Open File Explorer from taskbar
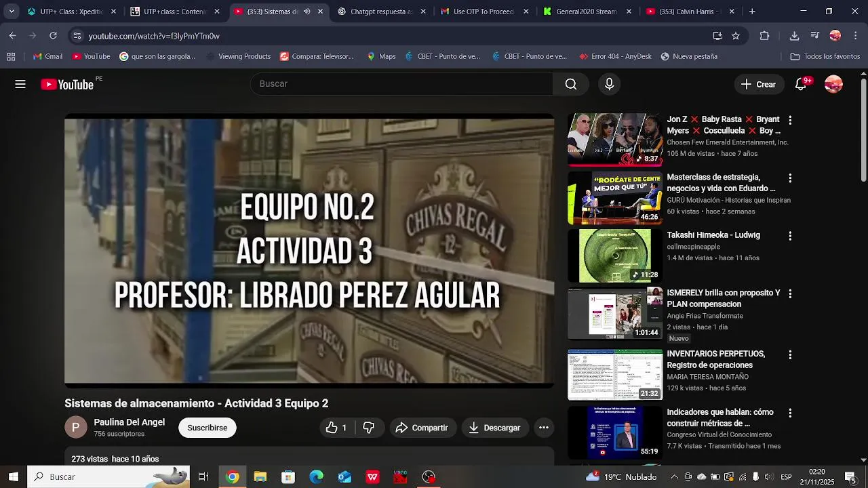868x488 pixels. (x=260, y=477)
